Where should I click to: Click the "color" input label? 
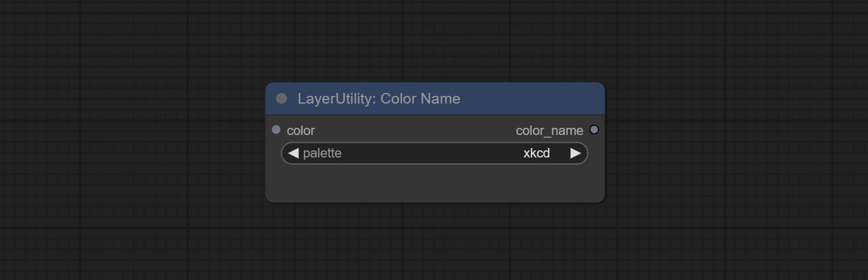point(301,131)
